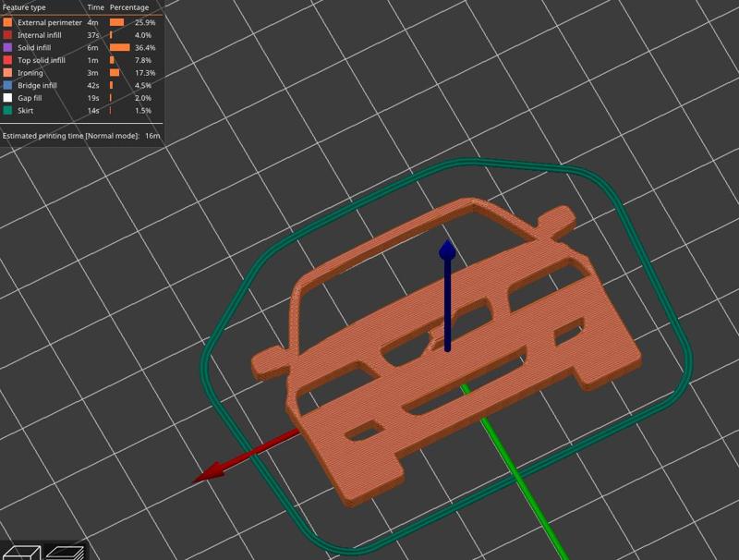Click the Skirt green swatch
This screenshot has width=739, height=560.
(7, 110)
